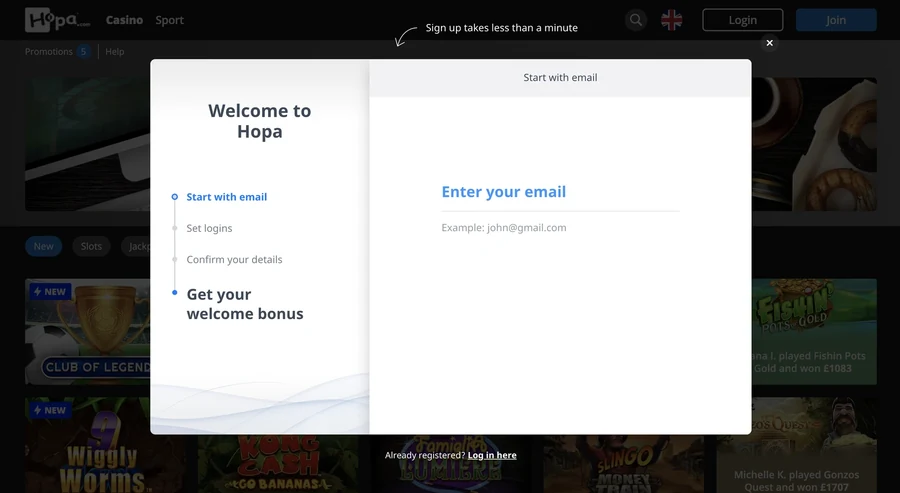This screenshot has width=900, height=493.
Task: Open the Gonzos Quest winner tile
Action: tap(797, 445)
